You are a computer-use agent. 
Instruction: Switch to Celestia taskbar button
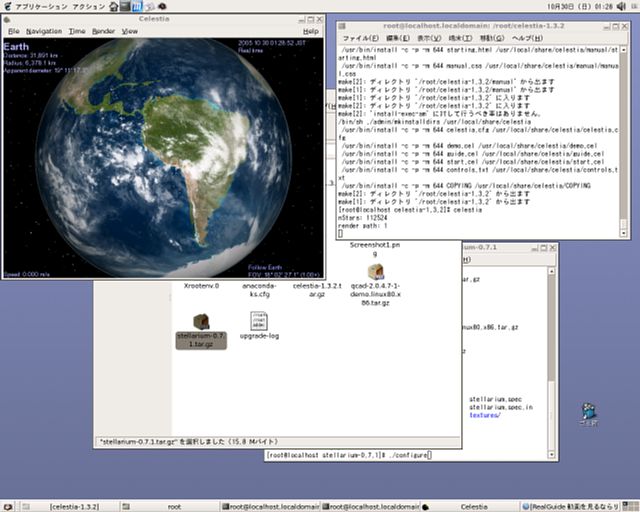(x=471, y=507)
